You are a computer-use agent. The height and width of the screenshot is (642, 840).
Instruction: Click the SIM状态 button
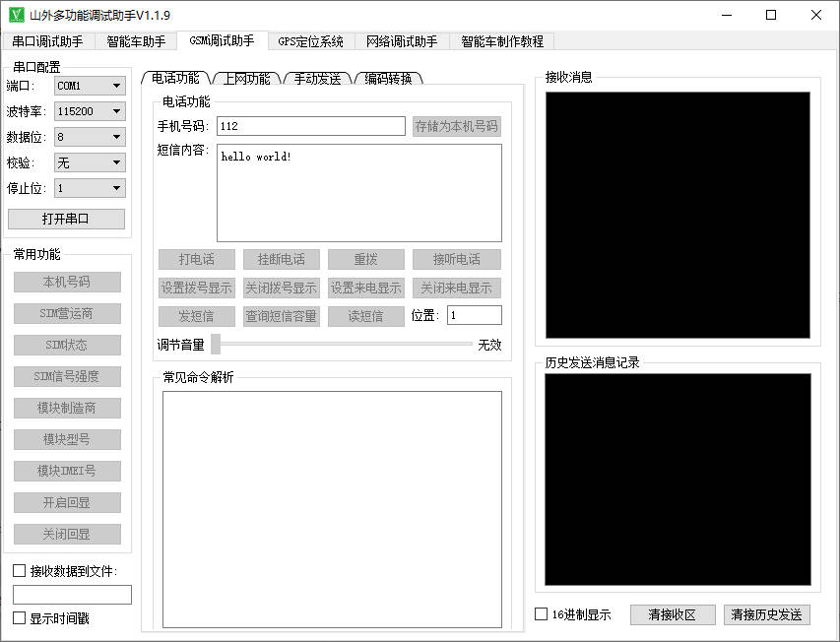tap(67, 346)
